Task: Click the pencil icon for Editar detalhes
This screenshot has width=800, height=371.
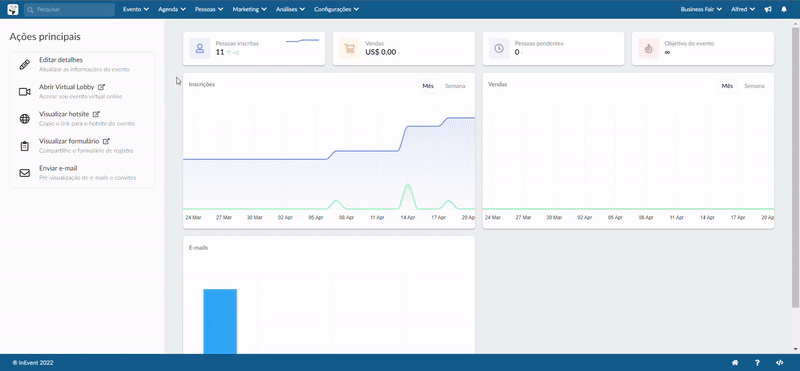Action: tap(24, 65)
